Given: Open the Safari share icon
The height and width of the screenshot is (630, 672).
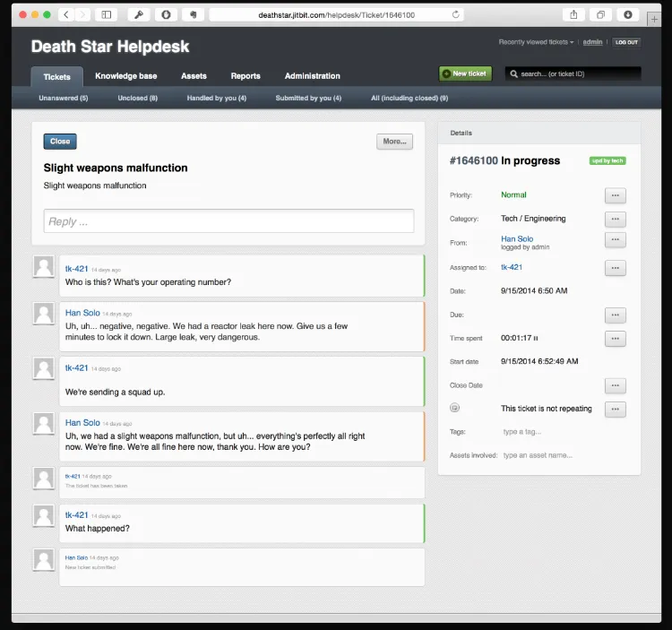Looking at the screenshot, I should tap(573, 15).
